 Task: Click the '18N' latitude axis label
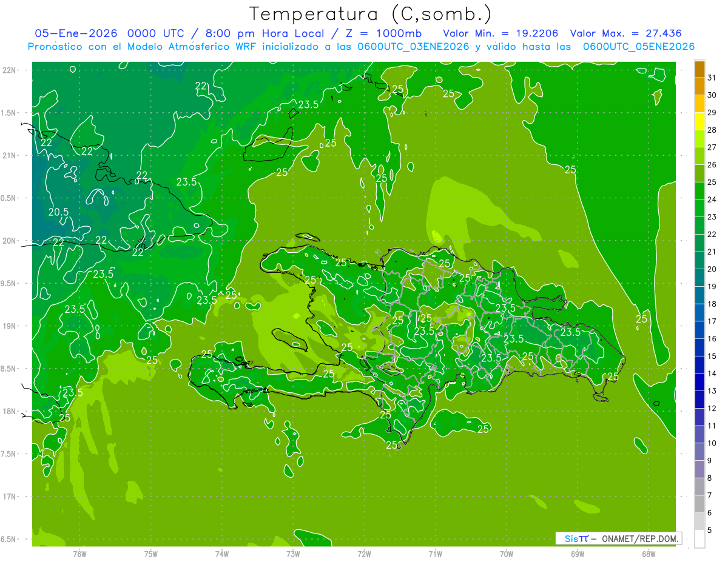pos(10,411)
